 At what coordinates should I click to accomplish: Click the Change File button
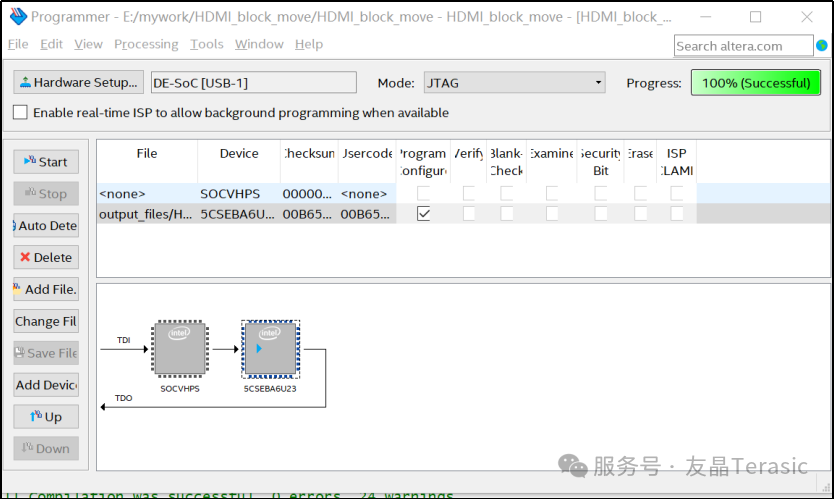click(46, 321)
